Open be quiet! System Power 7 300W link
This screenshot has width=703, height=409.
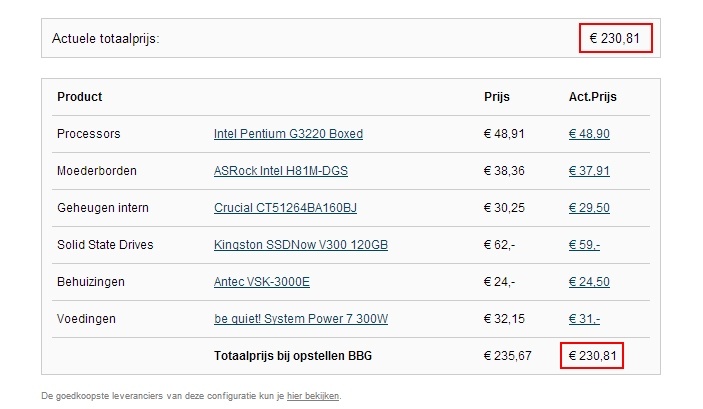[300, 319]
